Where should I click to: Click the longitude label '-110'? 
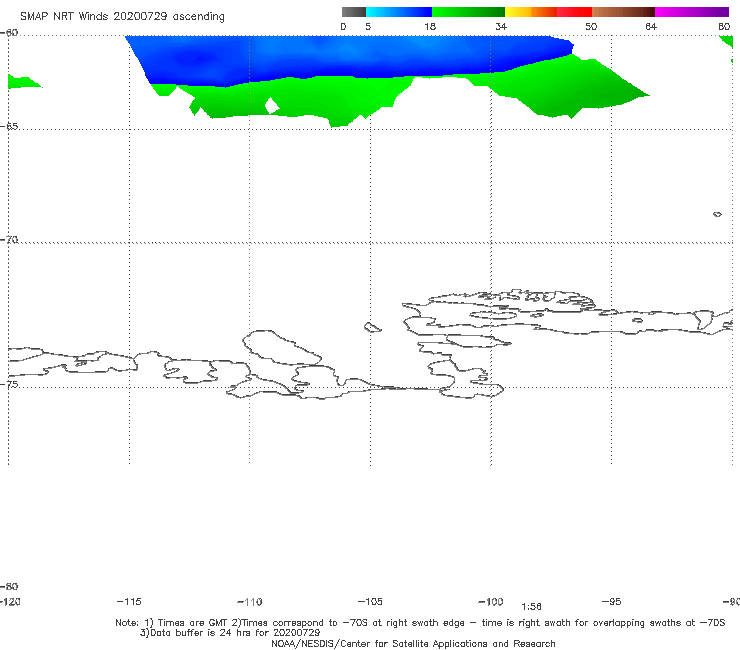tap(250, 602)
